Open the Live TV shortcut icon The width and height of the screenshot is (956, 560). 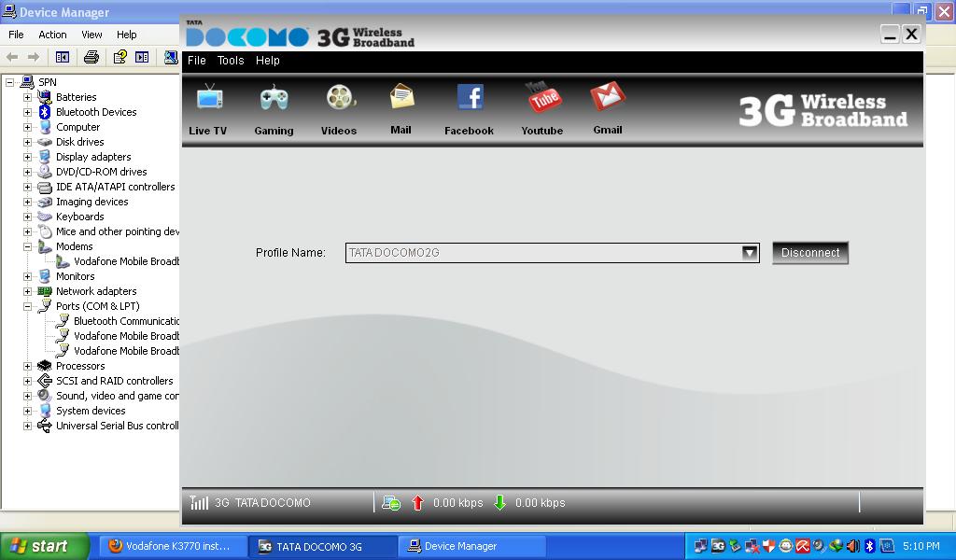(x=208, y=99)
